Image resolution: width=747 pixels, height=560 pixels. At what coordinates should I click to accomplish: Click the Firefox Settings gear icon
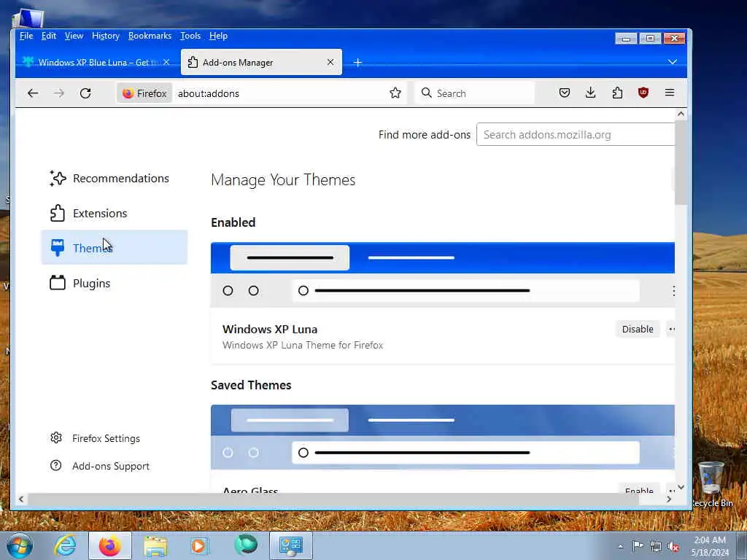pos(56,438)
